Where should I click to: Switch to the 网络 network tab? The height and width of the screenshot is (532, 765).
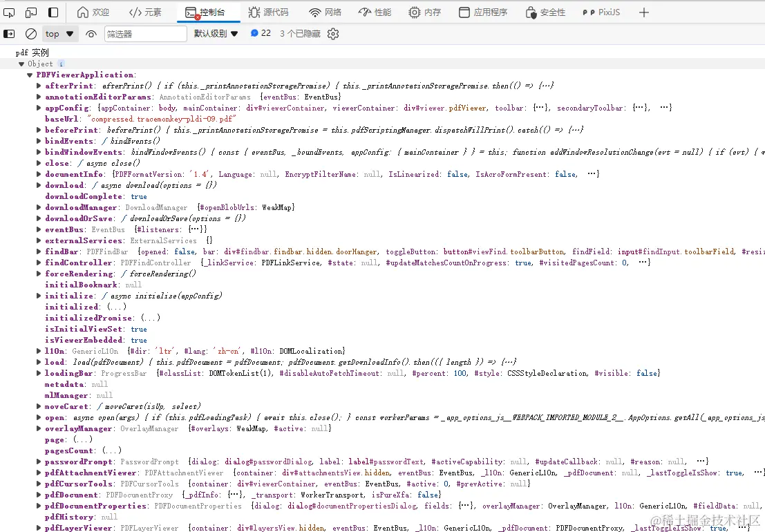point(325,12)
